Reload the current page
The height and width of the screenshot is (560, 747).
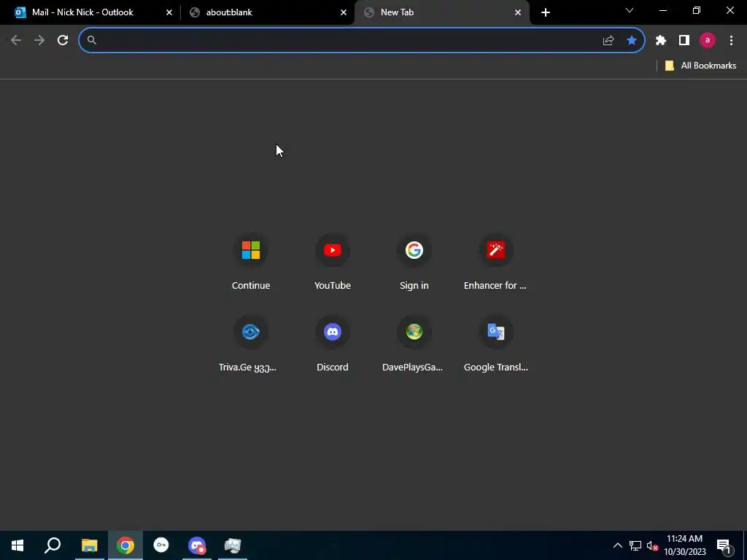(63, 40)
